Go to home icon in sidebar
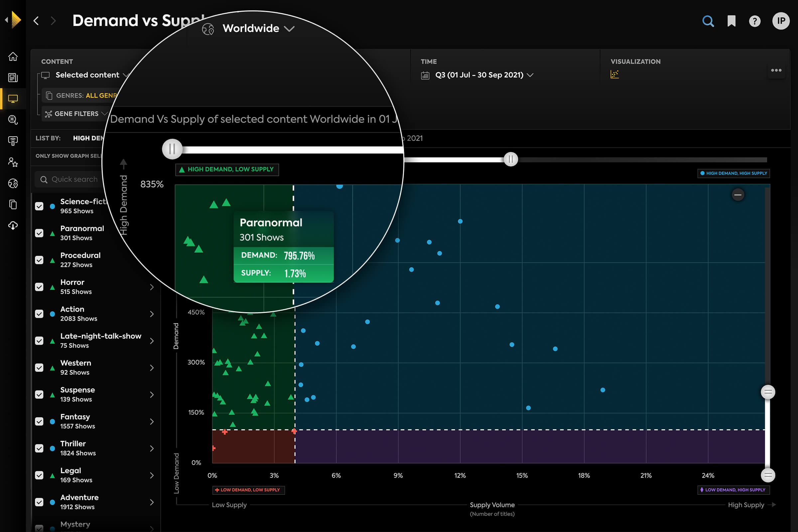The image size is (798, 532). coord(13,56)
